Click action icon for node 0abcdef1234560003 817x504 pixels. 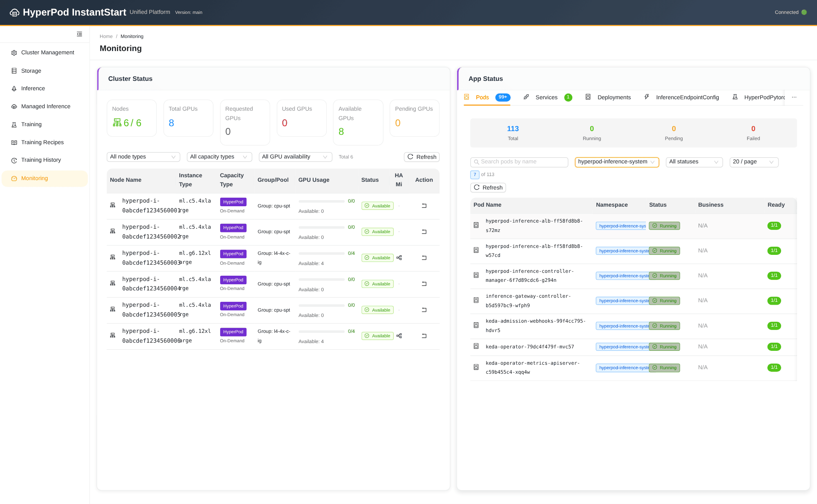coord(424,258)
